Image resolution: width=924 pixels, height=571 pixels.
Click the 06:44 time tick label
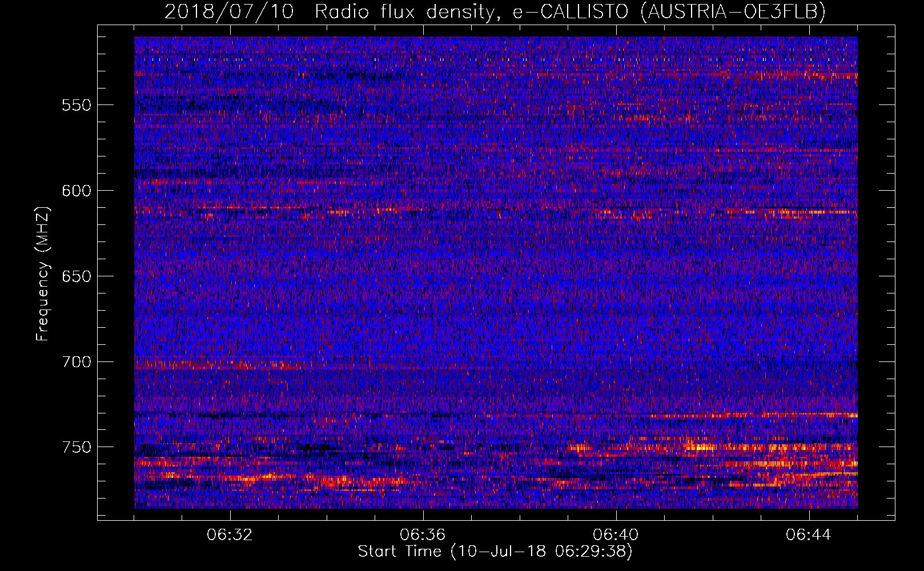click(x=809, y=535)
